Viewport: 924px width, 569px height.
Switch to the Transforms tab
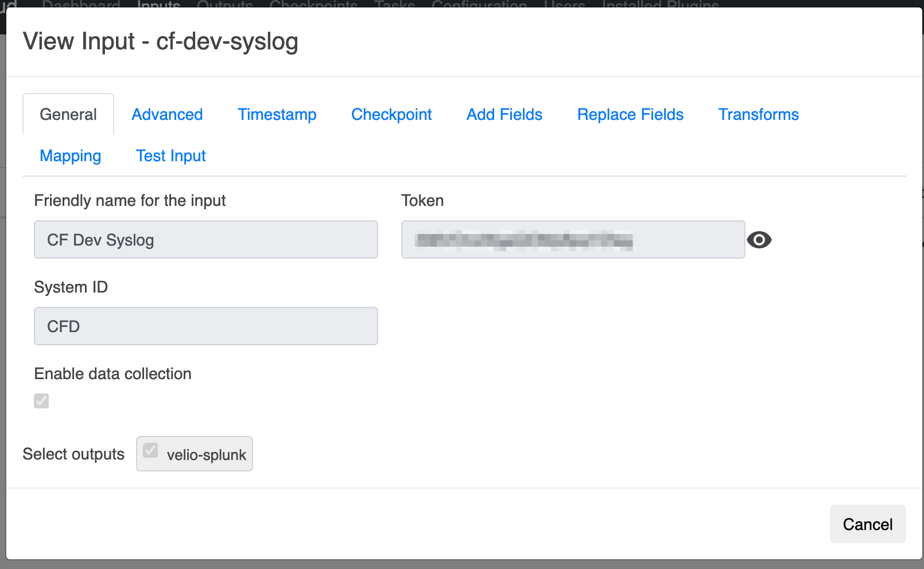pos(758,115)
